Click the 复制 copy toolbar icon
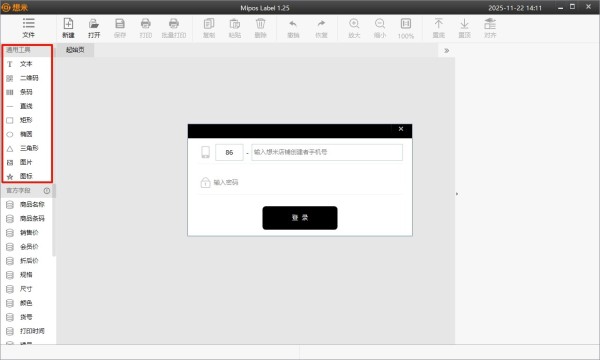This screenshot has height=360, width=600. click(209, 24)
